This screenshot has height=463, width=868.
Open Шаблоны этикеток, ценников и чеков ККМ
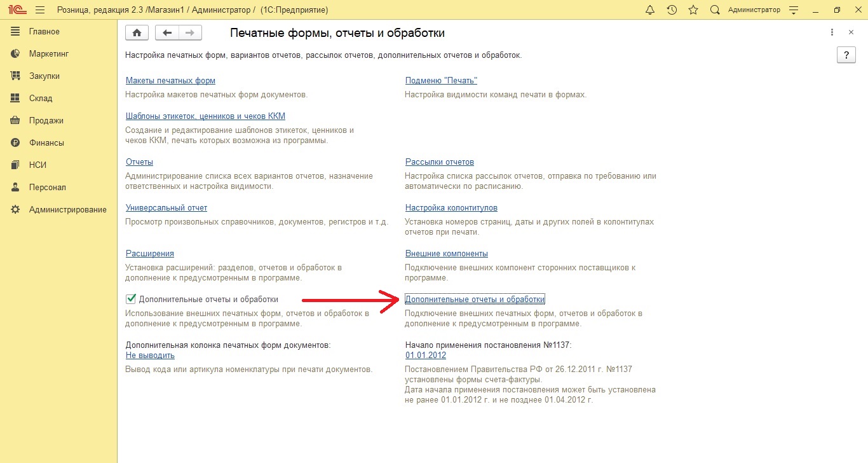205,116
